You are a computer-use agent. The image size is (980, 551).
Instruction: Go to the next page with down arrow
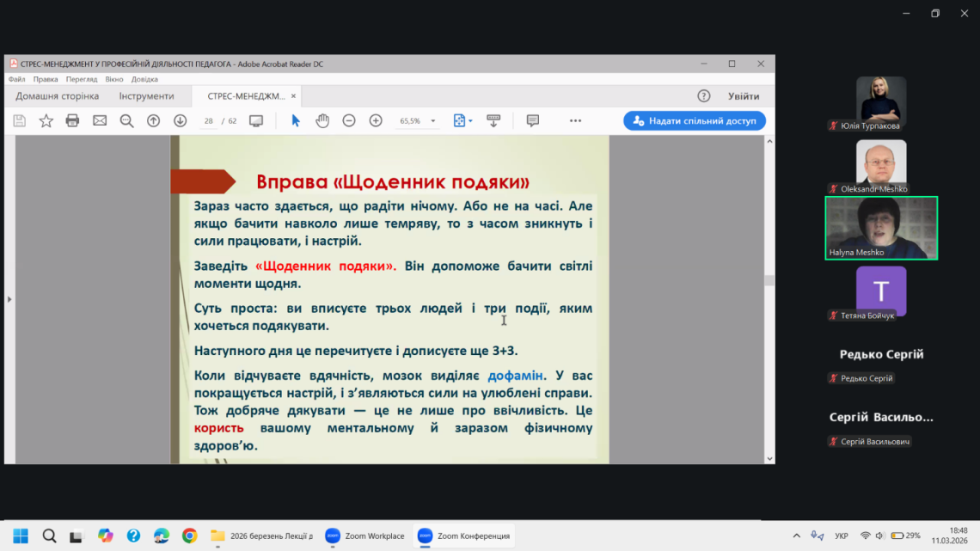tap(180, 121)
